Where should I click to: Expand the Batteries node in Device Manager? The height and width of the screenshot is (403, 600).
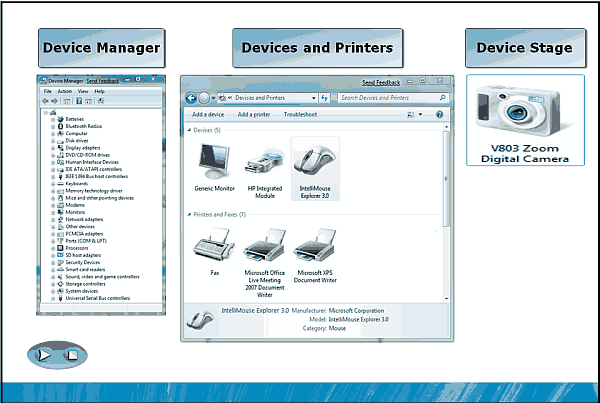tap(52, 119)
